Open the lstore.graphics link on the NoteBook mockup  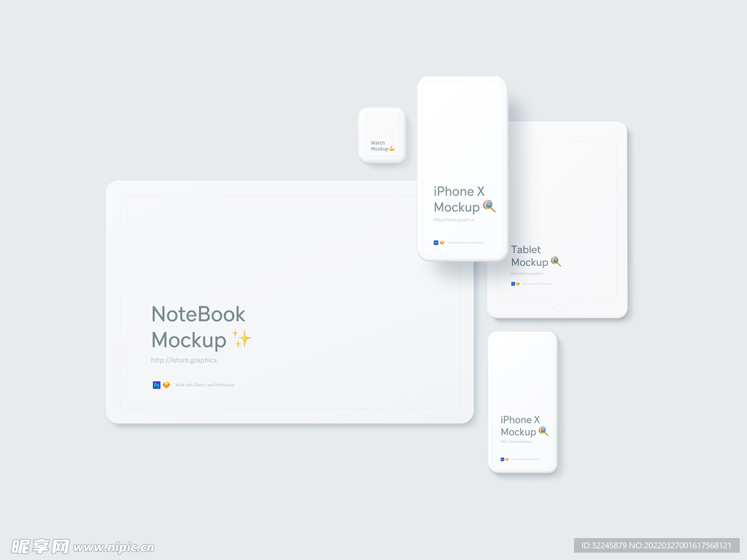pyautogui.click(x=184, y=360)
